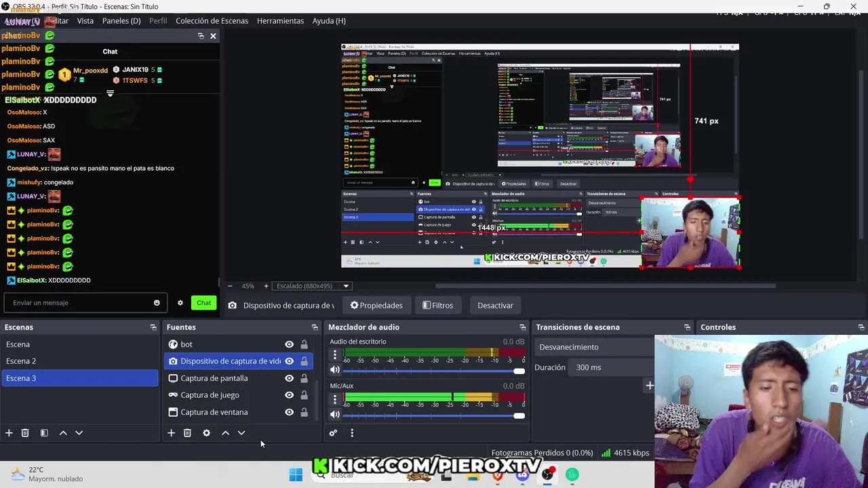Mute Audio del escritorio speaker icon
The width and height of the screenshot is (868, 488).
coord(335,370)
